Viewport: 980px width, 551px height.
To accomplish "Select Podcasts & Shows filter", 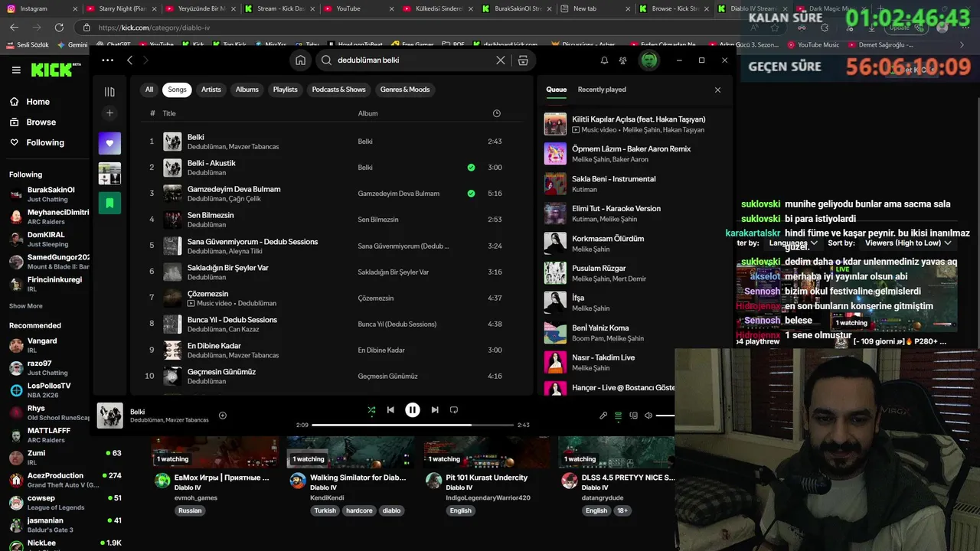I will [339, 90].
